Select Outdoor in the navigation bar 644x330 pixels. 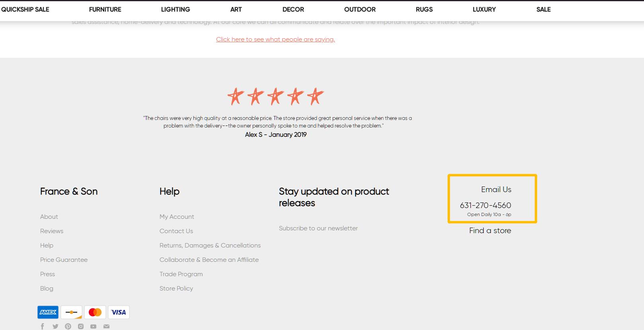click(x=360, y=9)
